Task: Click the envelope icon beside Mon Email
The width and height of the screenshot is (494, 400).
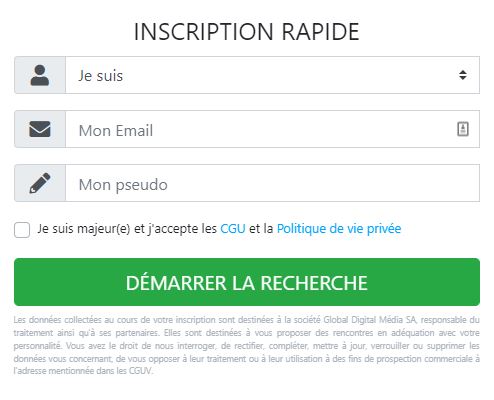Action: (40, 129)
